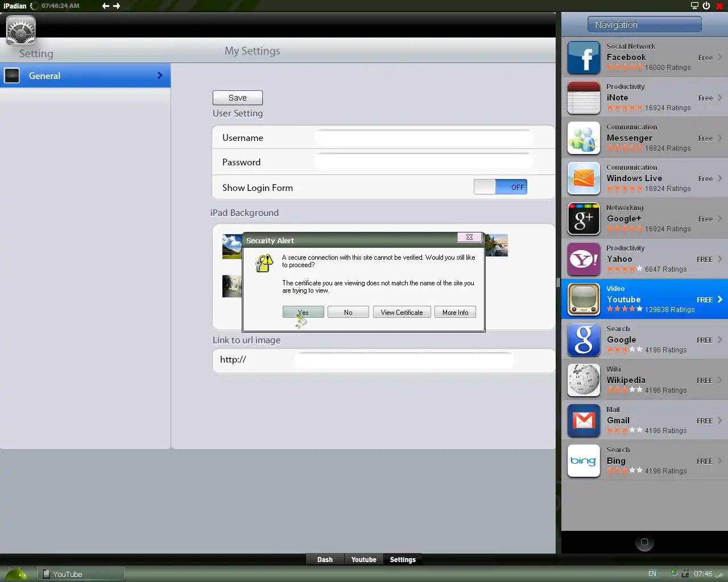Tap the home button below app list
Image resolution: width=728 pixels, height=582 pixels.
(644, 542)
